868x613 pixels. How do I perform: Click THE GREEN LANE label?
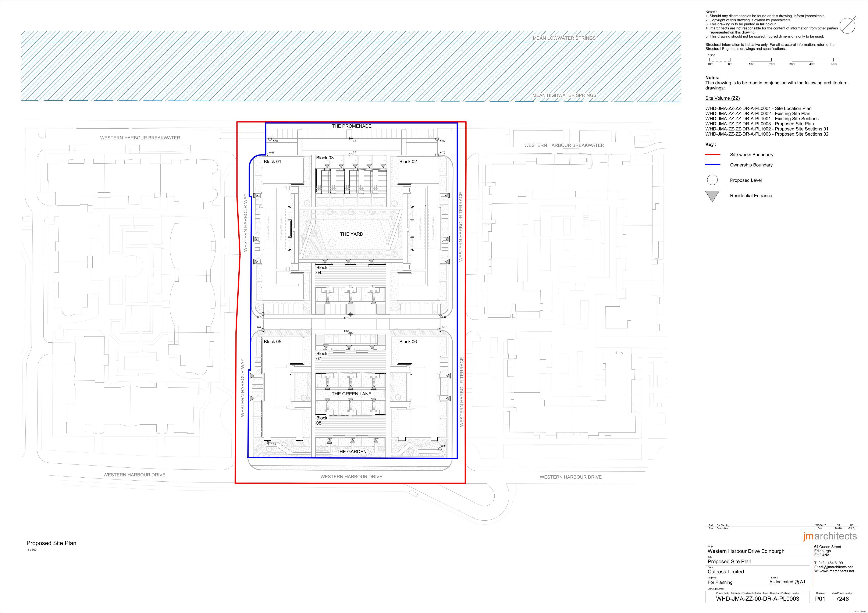[x=352, y=394]
